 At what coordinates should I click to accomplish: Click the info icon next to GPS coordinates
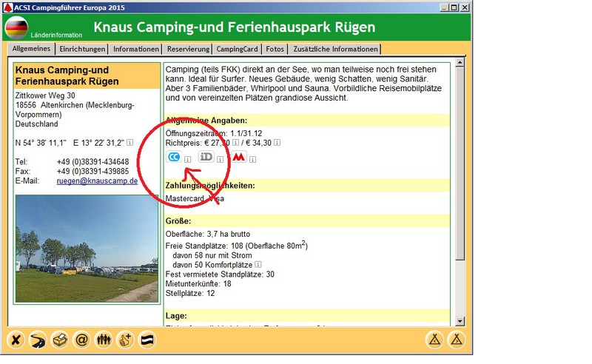(129, 143)
